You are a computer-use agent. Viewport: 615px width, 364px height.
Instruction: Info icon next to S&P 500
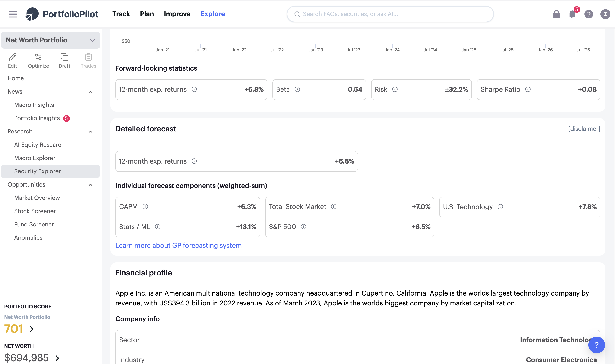coord(303,227)
